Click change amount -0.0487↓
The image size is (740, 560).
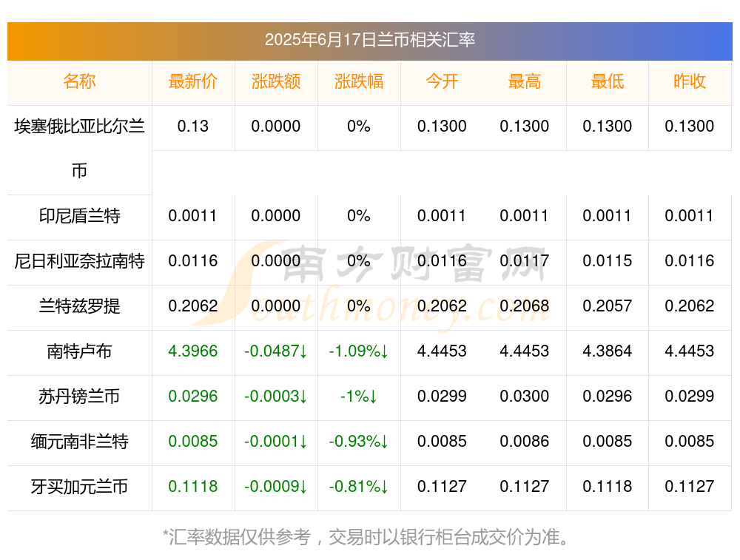pyautogui.click(x=275, y=351)
